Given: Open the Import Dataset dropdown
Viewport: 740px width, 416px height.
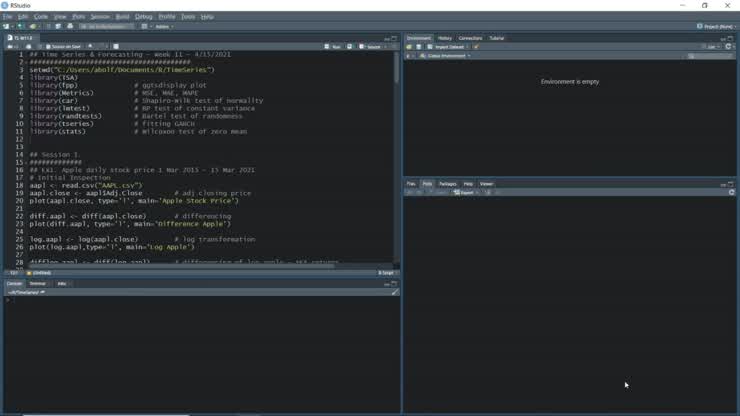Looking at the screenshot, I should click(447, 47).
